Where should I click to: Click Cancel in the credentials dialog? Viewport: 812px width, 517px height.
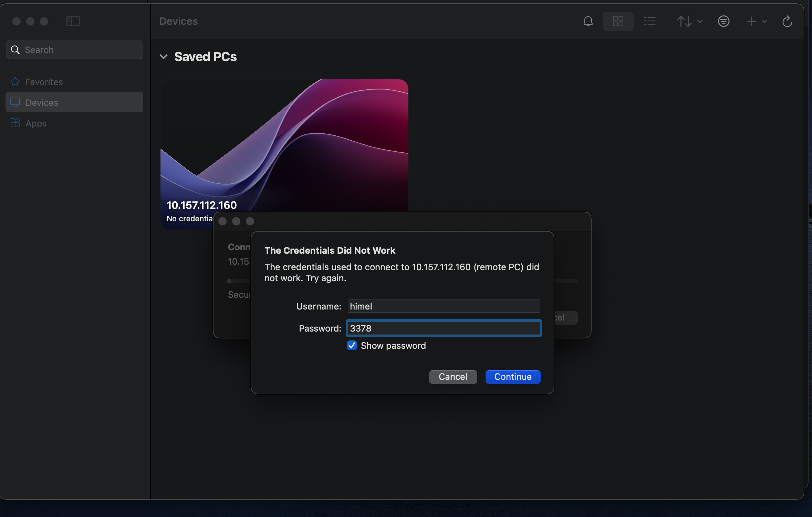(x=452, y=377)
